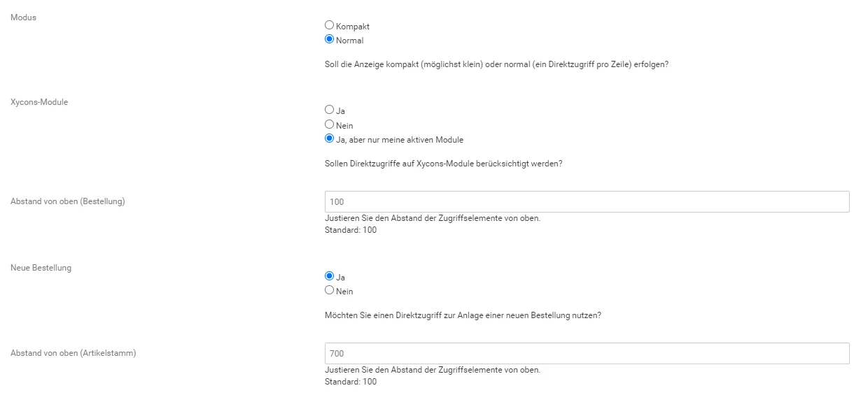Click 'Standard: 100' below the Artikelstamm field
The image size is (868, 402).
coord(351,382)
